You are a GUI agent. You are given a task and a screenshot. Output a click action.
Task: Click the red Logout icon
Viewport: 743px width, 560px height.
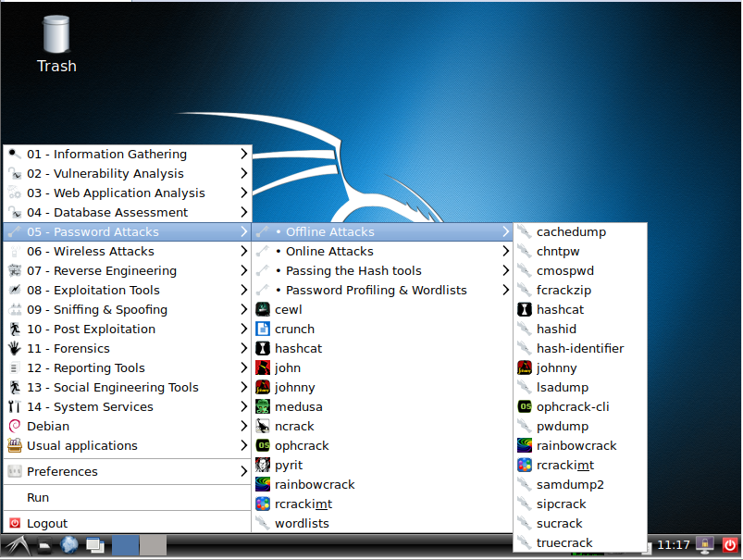pos(15,524)
